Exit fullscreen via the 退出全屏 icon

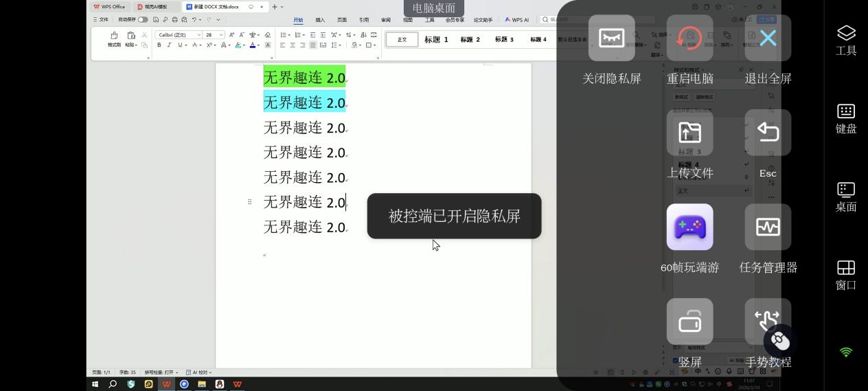[x=768, y=38]
